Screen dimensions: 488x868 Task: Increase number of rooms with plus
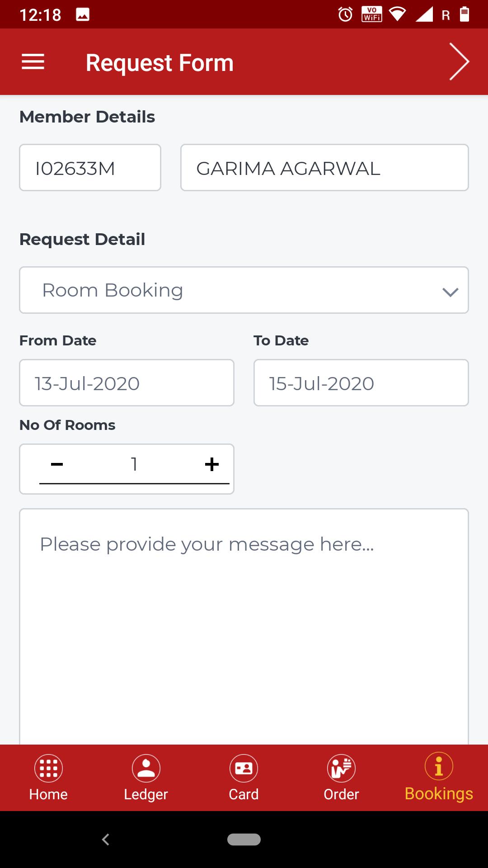(211, 464)
